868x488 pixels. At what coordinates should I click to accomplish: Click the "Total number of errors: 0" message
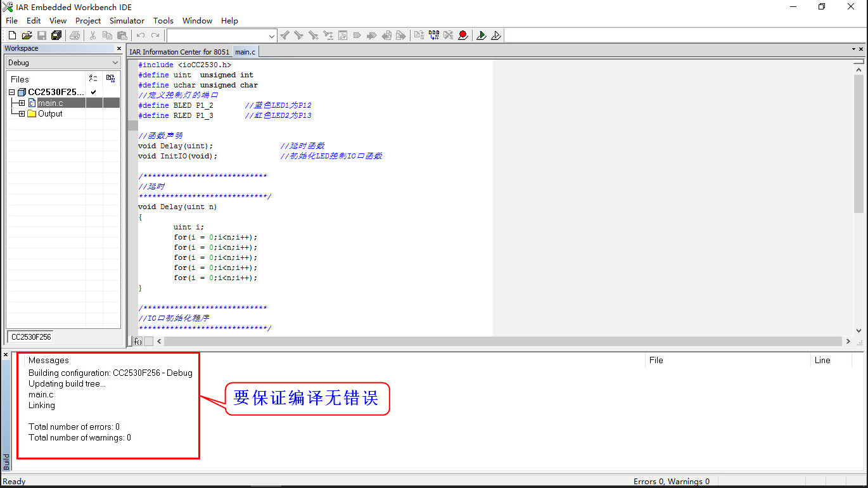click(x=74, y=427)
